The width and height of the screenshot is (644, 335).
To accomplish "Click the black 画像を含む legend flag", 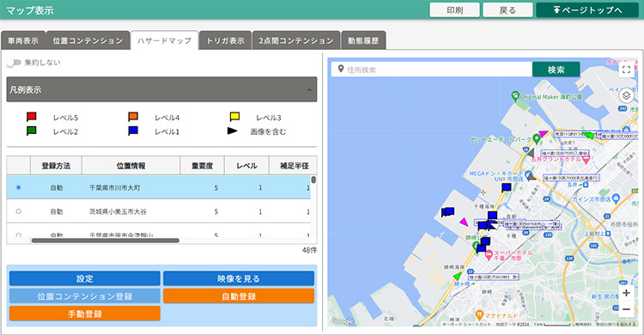I will (x=232, y=131).
